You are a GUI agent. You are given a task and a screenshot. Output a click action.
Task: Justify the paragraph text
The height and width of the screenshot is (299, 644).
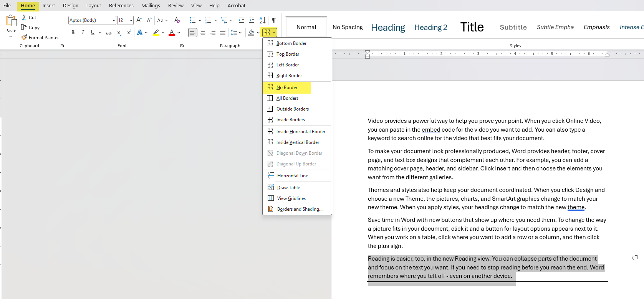click(x=223, y=33)
